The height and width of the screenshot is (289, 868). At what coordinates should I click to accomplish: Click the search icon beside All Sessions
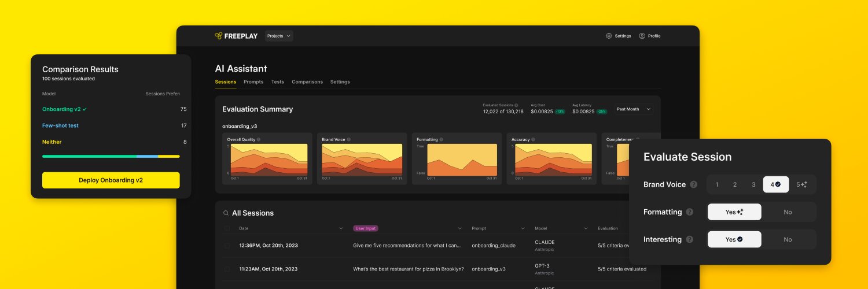(x=226, y=213)
